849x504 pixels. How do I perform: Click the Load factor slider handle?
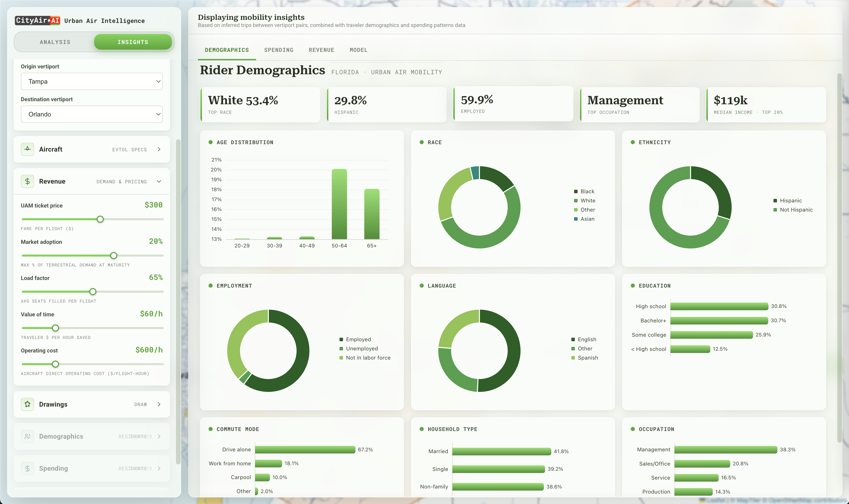point(93,291)
